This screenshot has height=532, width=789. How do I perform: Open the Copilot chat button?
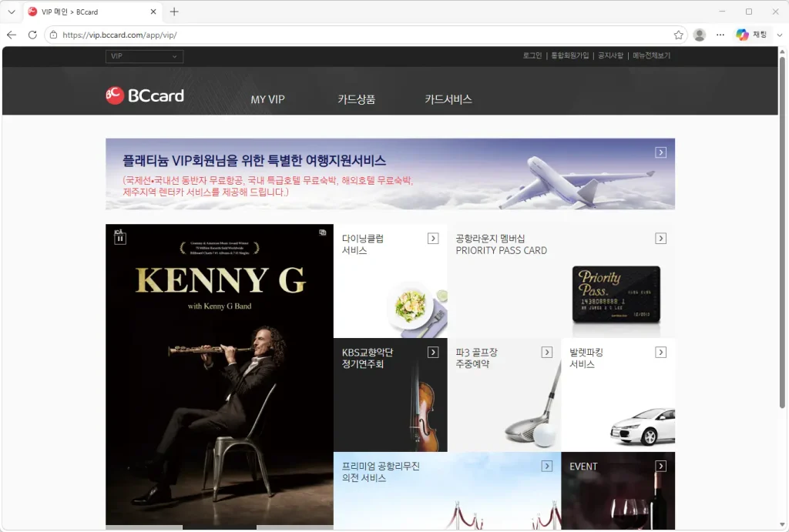[751, 35]
